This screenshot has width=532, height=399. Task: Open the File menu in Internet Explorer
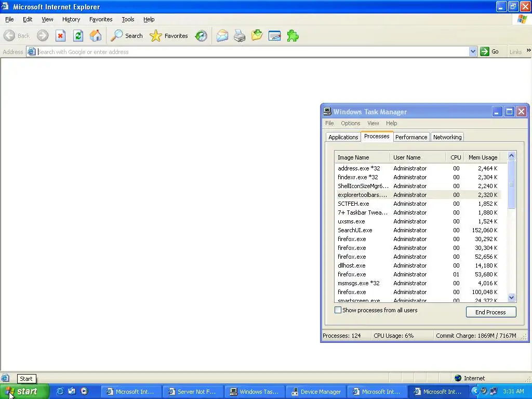pos(9,19)
